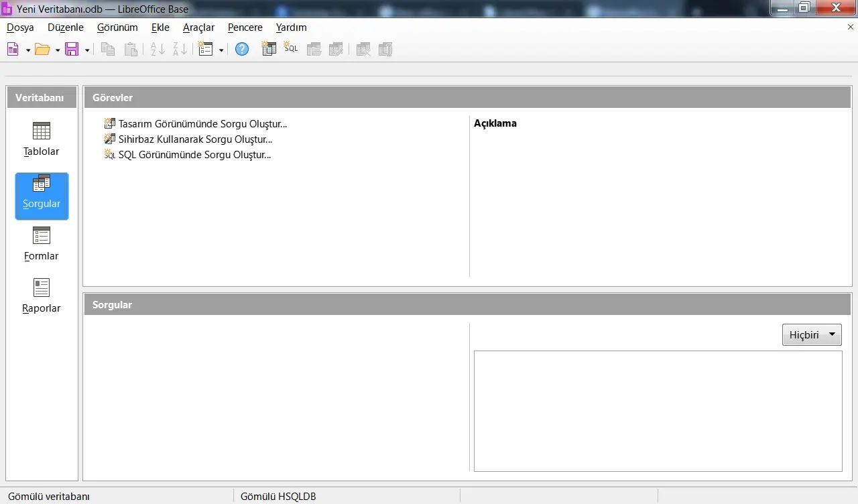Click SQL Görünümünde Sorgu Oluştur task
The height and width of the screenshot is (504, 858).
pos(188,155)
